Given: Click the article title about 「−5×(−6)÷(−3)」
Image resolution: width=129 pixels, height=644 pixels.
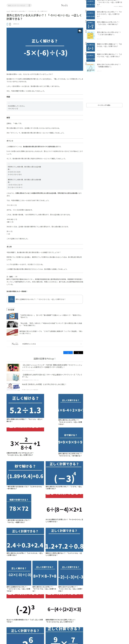Looking at the screenshot, I should (x=44, y=17).
